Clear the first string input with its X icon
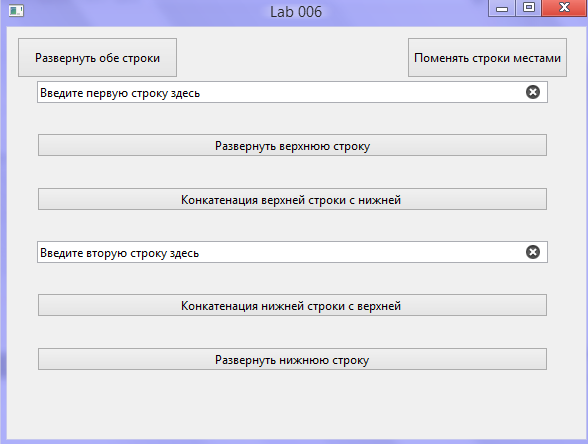Screen dimensions: 588x444 [x=533, y=92]
